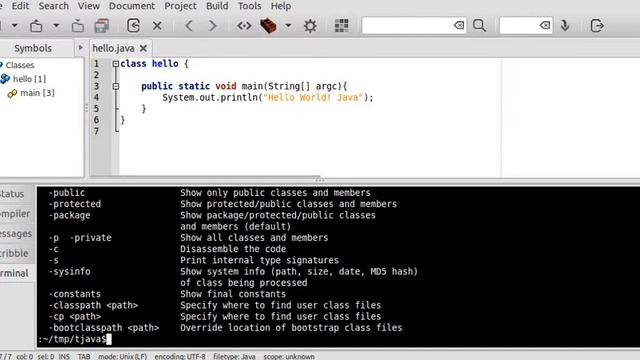Click the terminal prompt ~/tmp/tjava$
Screen dimensions: 640x360
coord(72,339)
